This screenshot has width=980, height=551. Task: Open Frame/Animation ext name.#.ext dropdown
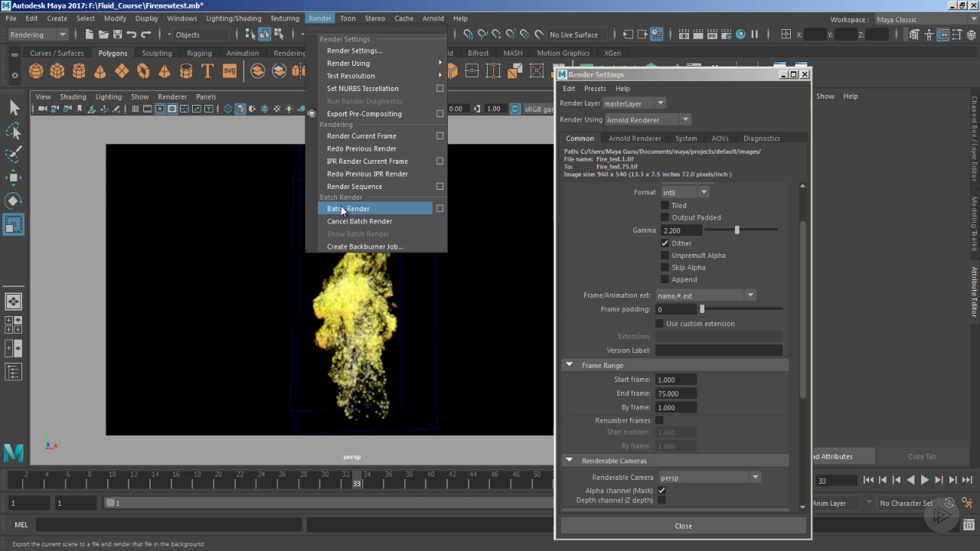coord(705,295)
